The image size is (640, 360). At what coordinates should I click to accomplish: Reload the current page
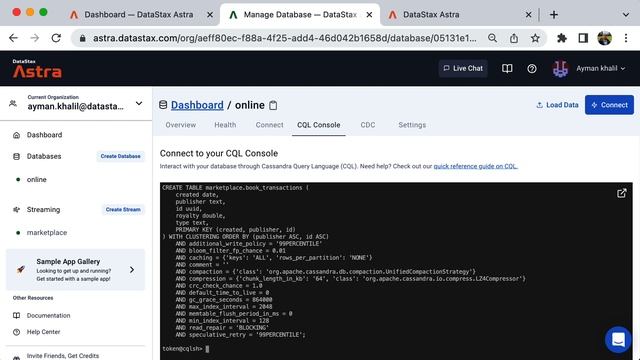[56, 38]
